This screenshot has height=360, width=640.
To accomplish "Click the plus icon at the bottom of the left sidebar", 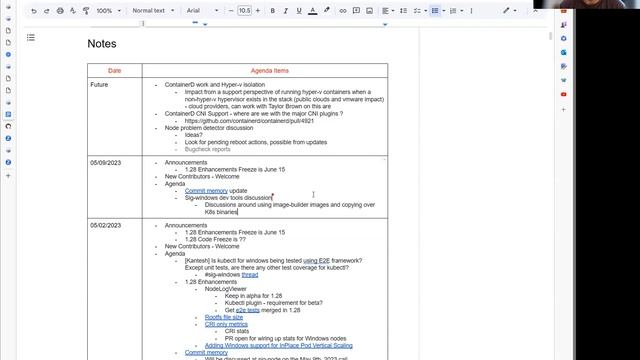I will click(x=8, y=176).
